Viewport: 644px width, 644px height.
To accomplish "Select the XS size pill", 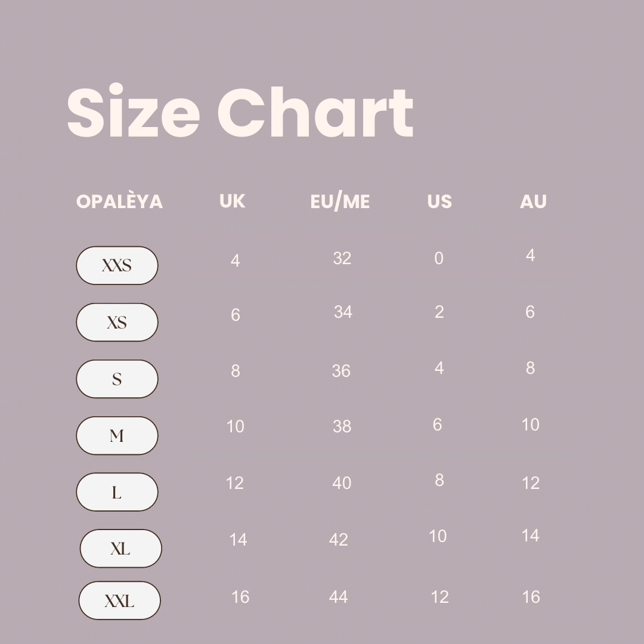I will pos(117,322).
